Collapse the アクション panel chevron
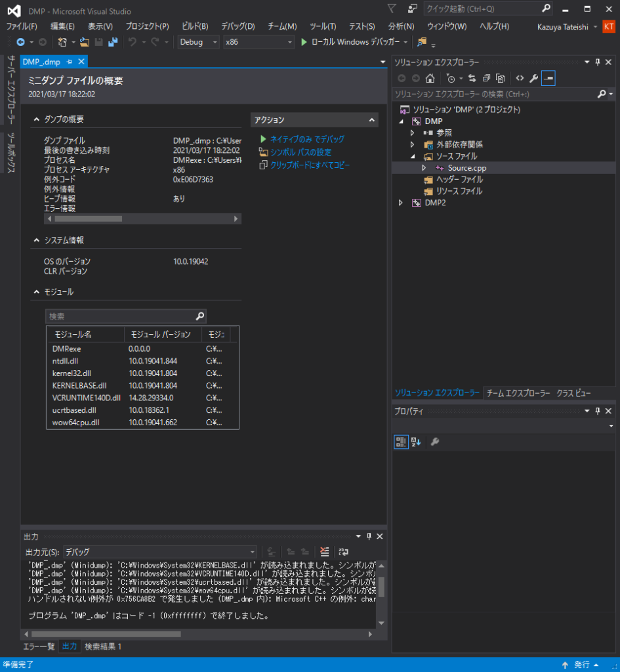 coord(371,120)
